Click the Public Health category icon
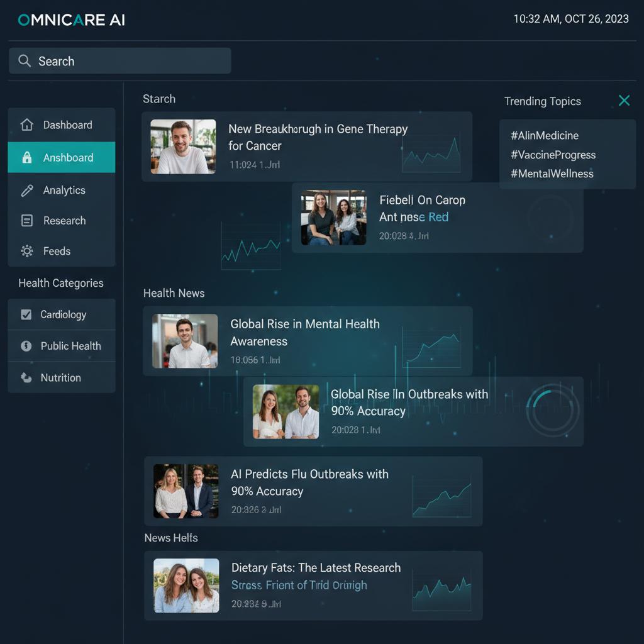The height and width of the screenshot is (644, 644). (26, 346)
